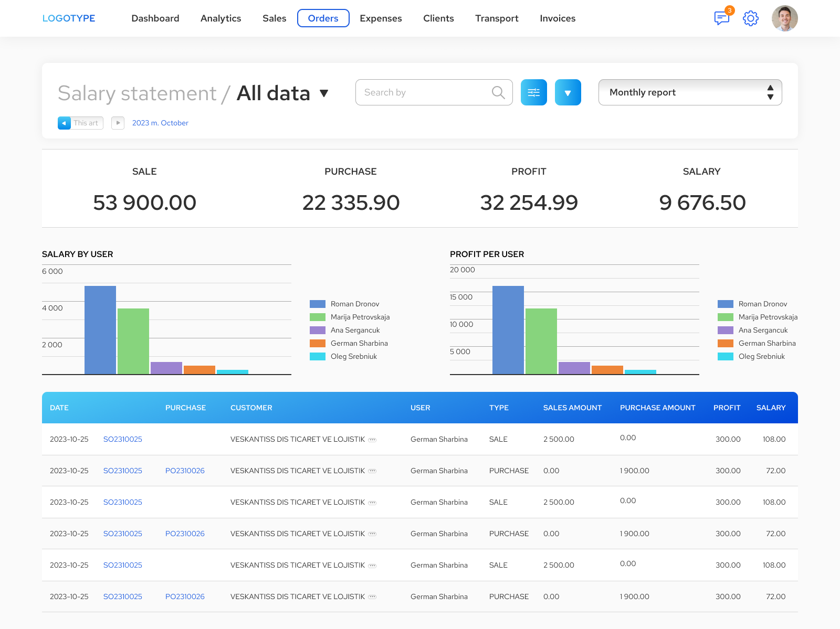
Task: Click the German Sharbina swatch in Salary by User legend
Action: point(318,343)
